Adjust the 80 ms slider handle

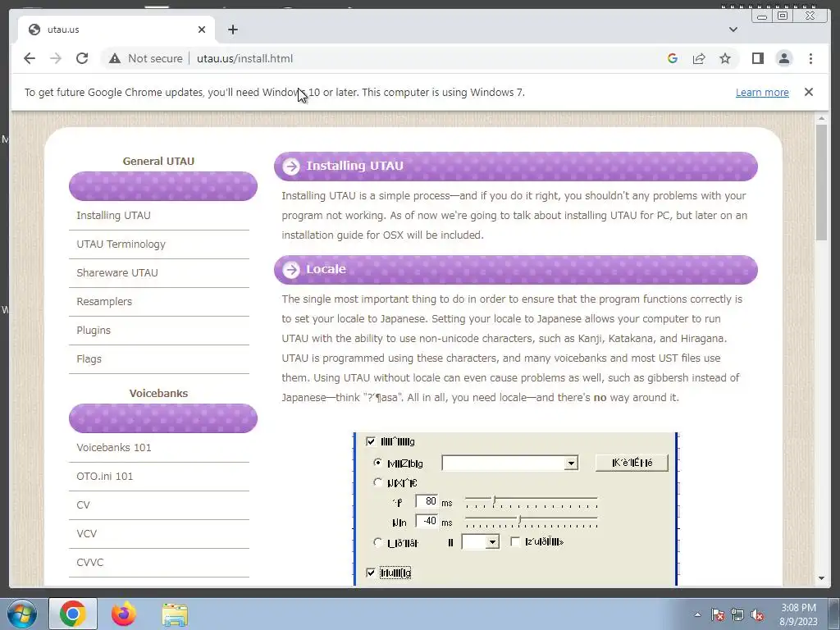[495, 501]
